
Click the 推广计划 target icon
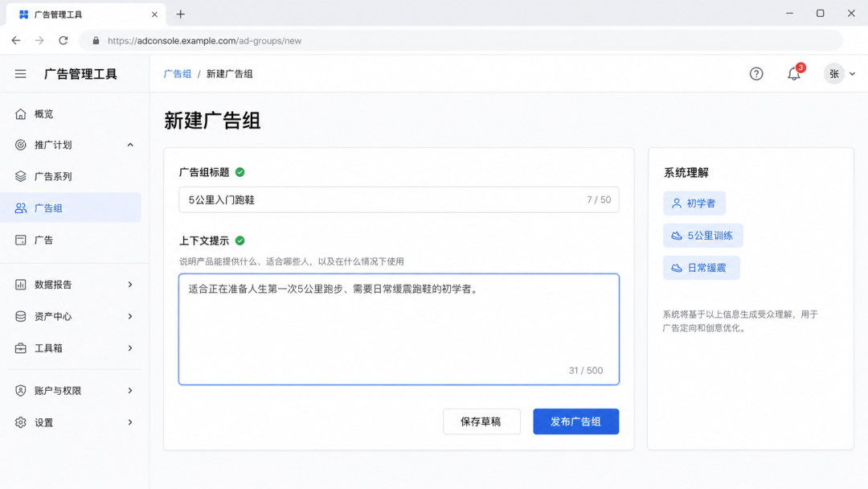coord(20,145)
